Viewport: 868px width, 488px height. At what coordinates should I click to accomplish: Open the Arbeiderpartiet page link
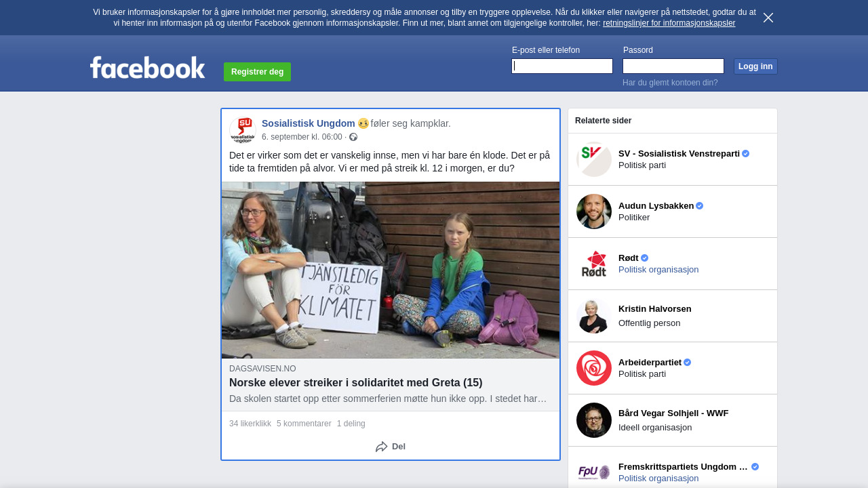650,363
